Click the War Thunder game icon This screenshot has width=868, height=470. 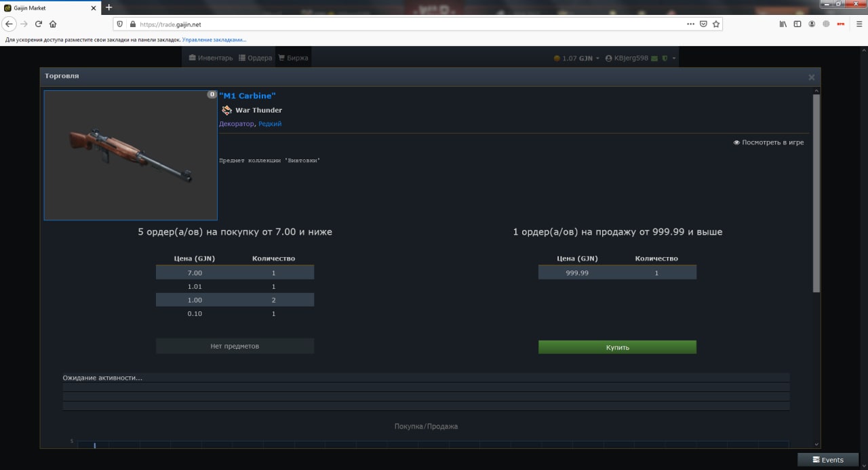tap(226, 110)
